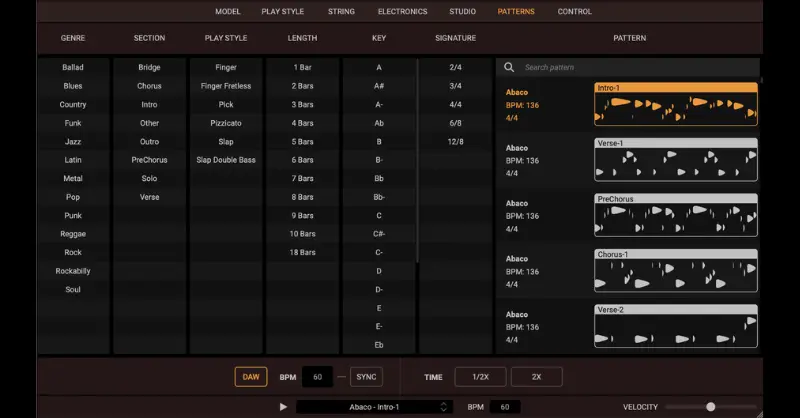Select key A#

tap(379, 86)
